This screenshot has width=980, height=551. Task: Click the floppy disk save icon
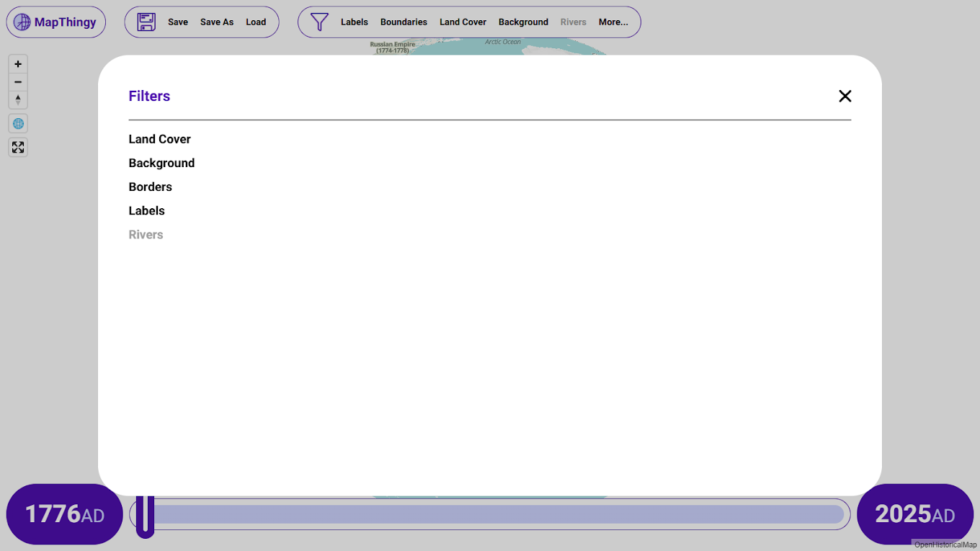tap(146, 22)
